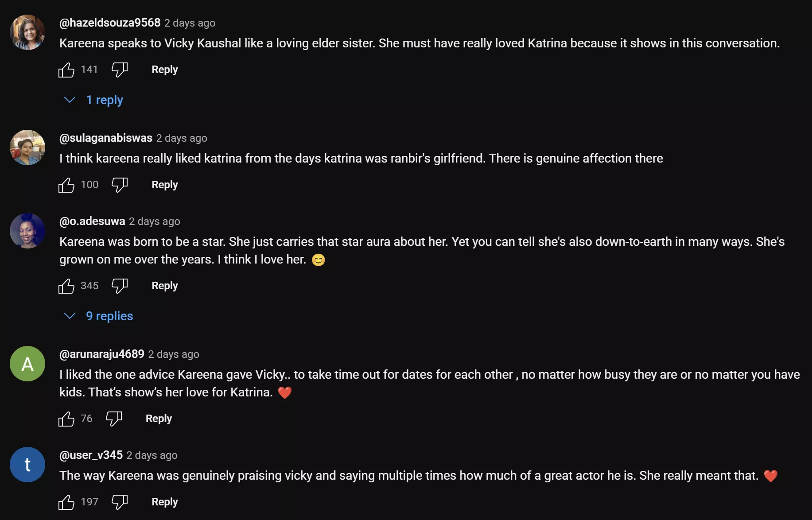Expand the 1 reply under hazeldsouza9568's comment
812x520 pixels.
pyautogui.click(x=105, y=100)
